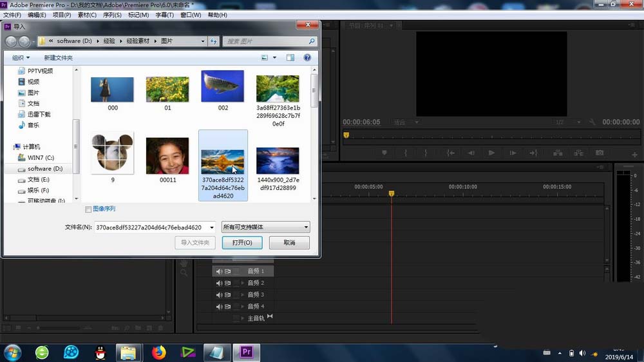Open the address path dropdown arrow

(x=202, y=41)
